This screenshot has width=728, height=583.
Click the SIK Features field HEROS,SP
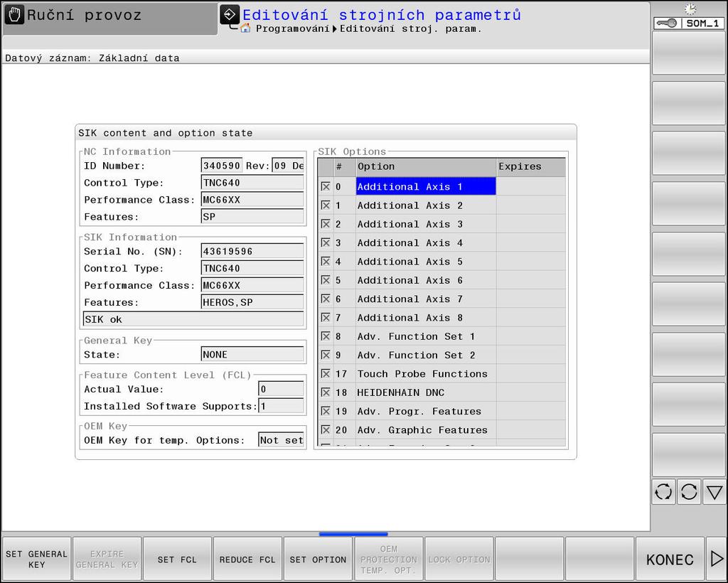click(x=252, y=302)
